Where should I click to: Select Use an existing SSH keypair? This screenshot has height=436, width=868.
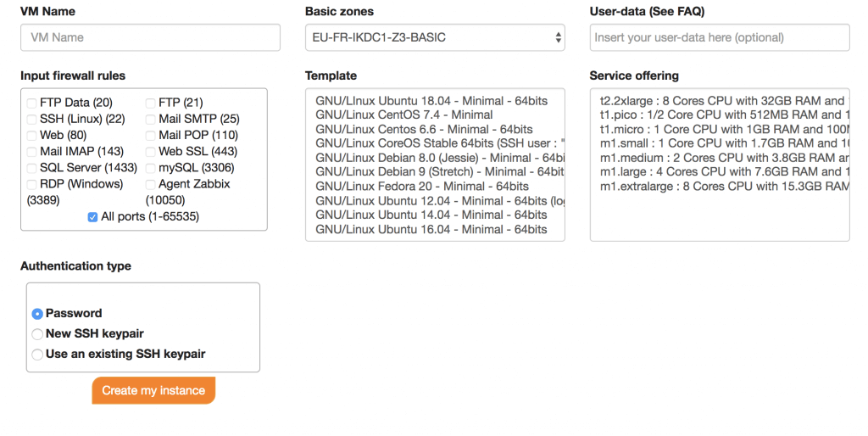(37, 355)
